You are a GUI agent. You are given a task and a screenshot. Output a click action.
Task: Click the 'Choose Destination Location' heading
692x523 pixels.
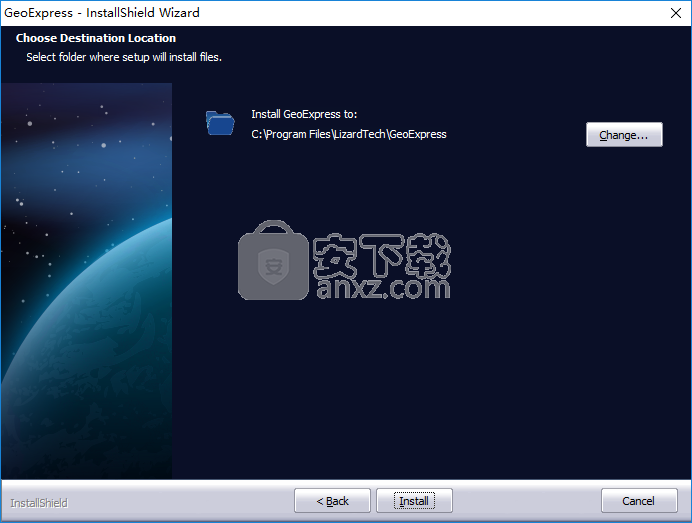tap(96, 38)
